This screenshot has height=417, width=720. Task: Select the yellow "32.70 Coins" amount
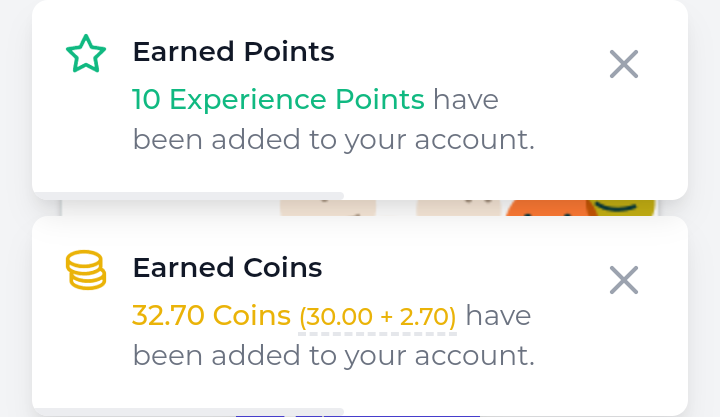pos(211,316)
